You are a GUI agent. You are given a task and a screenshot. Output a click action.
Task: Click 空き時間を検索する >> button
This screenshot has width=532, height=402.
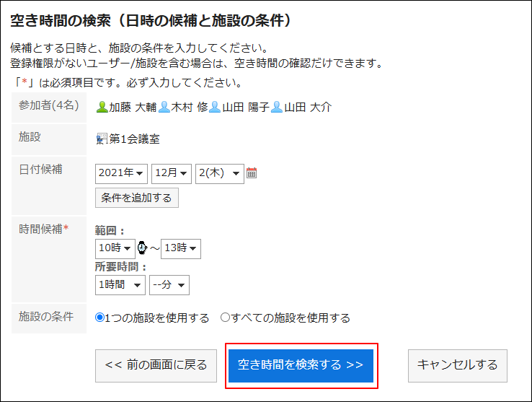[x=301, y=366]
